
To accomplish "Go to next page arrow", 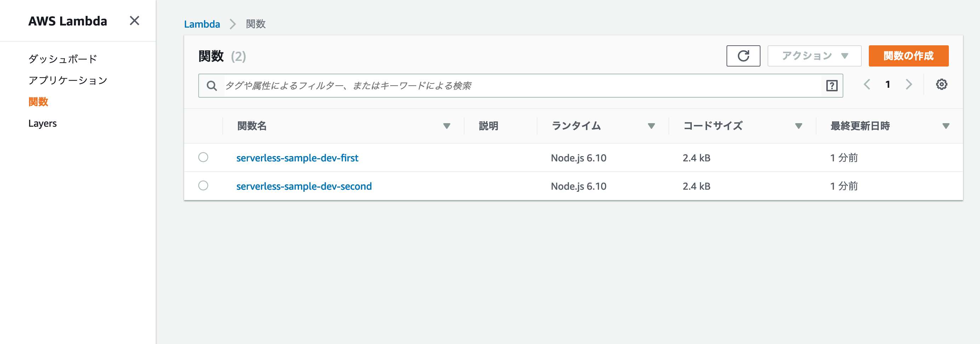I will tap(909, 84).
